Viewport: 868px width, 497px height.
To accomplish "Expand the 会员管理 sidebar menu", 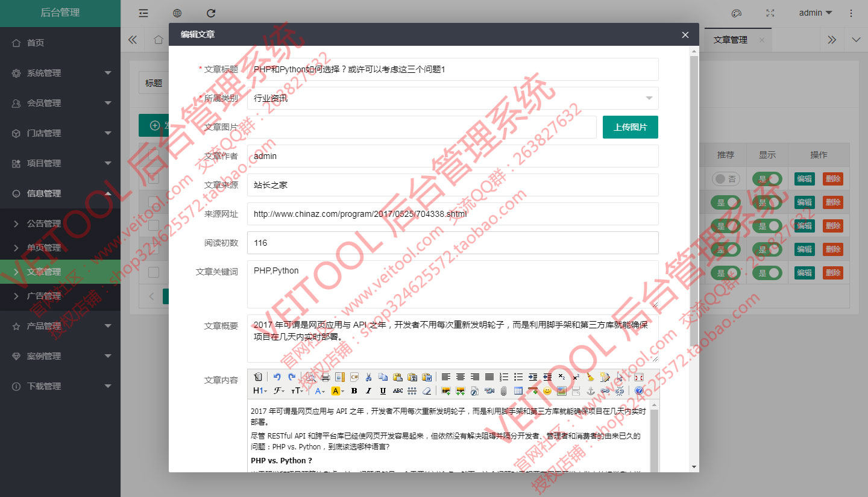I will pyautogui.click(x=60, y=103).
